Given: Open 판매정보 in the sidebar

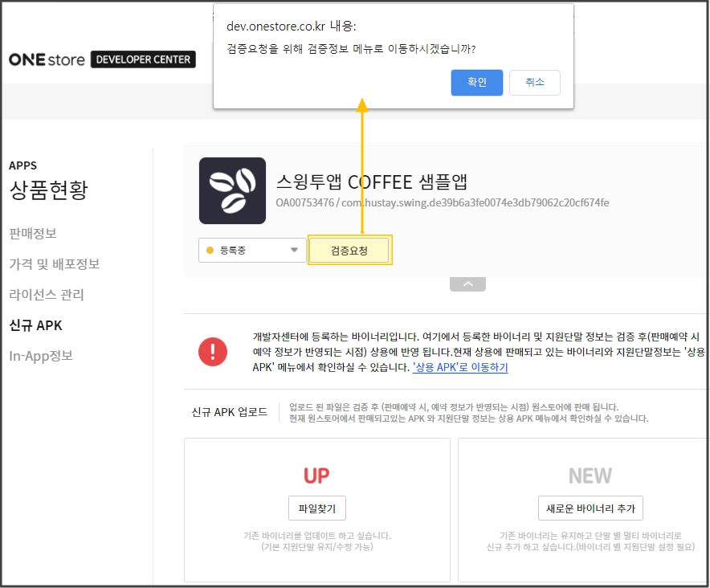Looking at the screenshot, I should (33, 233).
